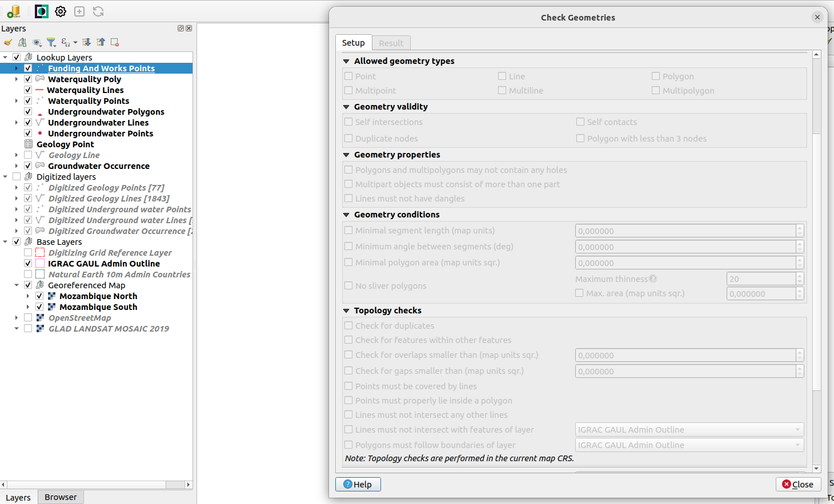Image resolution: width=834 pixels, height=504 pixels.
Task: Expand all layers in the tree
Action: (x=86, y=42)
